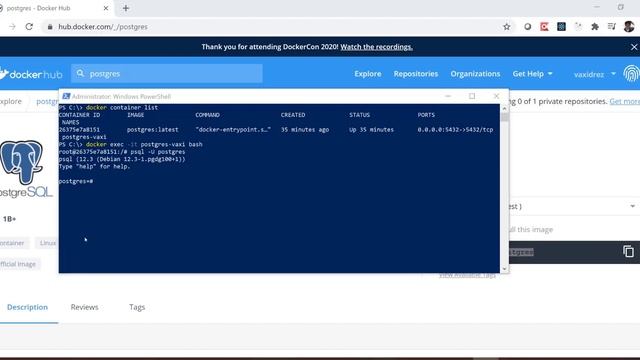Click the Up 35 minutes status text

[371, 130]
